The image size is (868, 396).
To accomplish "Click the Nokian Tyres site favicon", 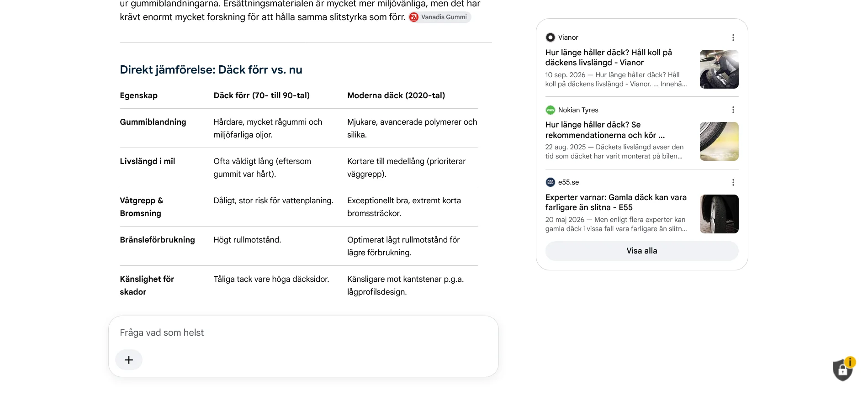I will coord(550,110).
